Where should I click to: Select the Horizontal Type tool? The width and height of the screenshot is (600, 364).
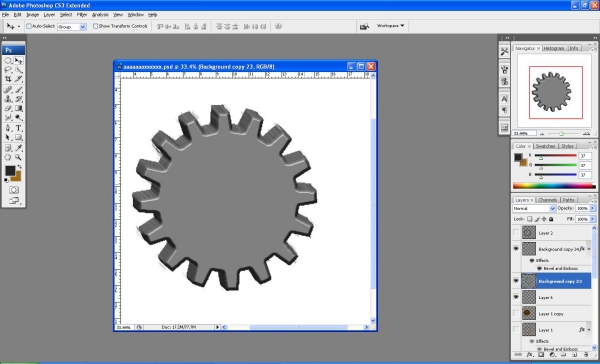pos(18,128)
